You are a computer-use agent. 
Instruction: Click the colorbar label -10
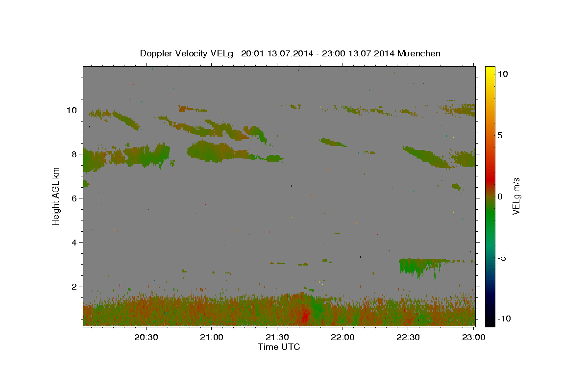[x=504, y=318]
